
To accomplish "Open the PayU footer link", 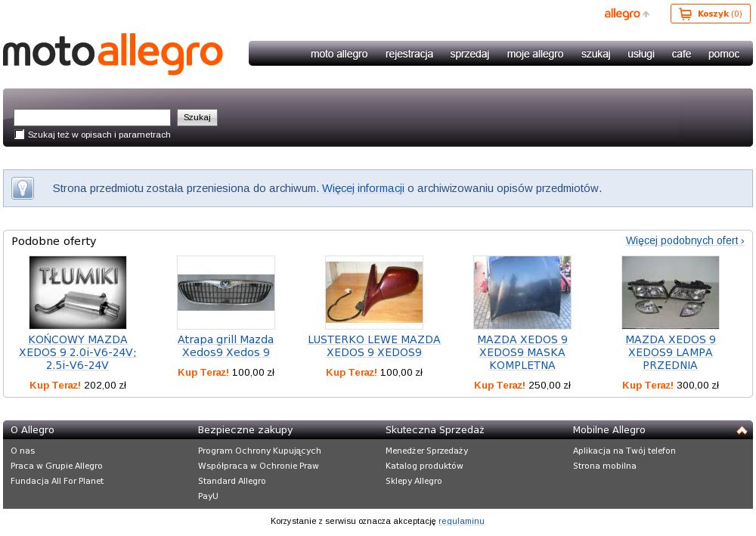I will point(208,495).
